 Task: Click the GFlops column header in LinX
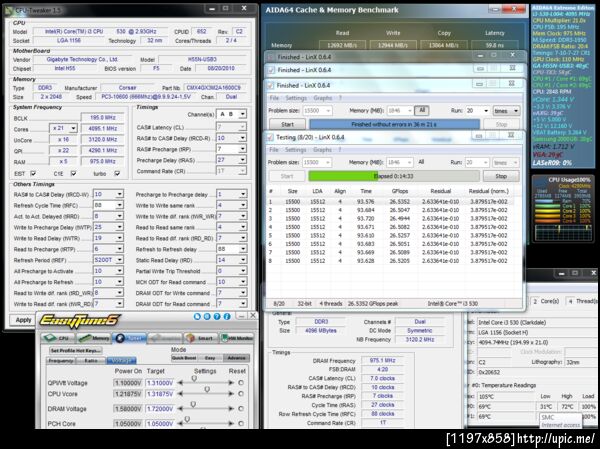399,191
